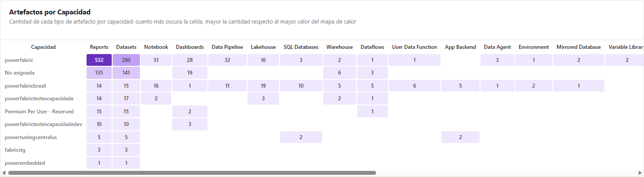Select the powertuningcentralus row label
Screen dimensions: 644x177
click(x=31, y=137)
